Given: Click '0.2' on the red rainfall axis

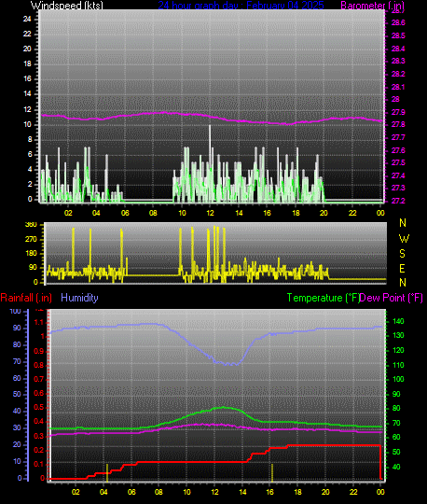Looking at the screenshot, I should [x=39, y=450].
